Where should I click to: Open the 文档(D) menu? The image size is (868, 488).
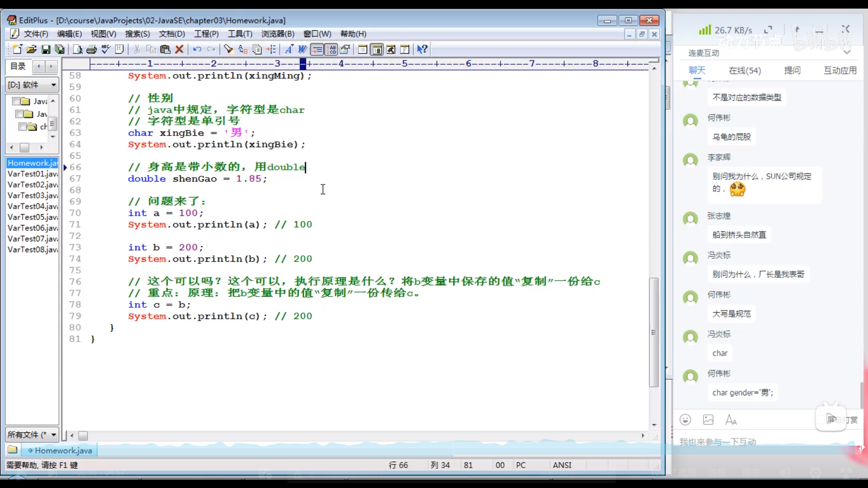[x=171, y=34]
